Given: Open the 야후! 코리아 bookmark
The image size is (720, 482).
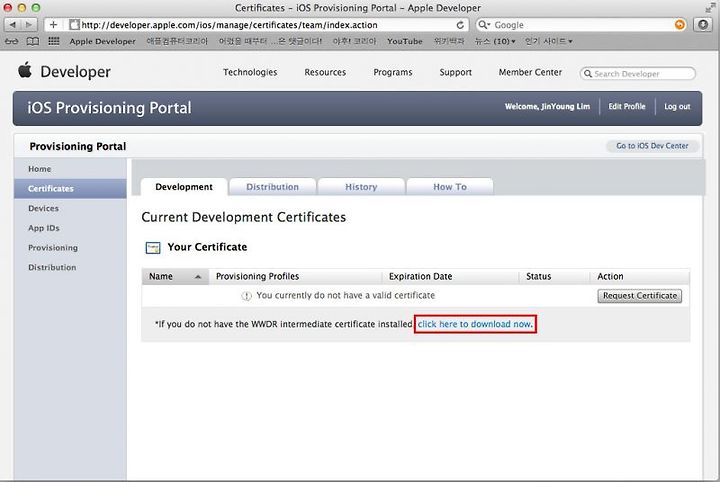Looking at the screenshot, I should coord(354,41).
